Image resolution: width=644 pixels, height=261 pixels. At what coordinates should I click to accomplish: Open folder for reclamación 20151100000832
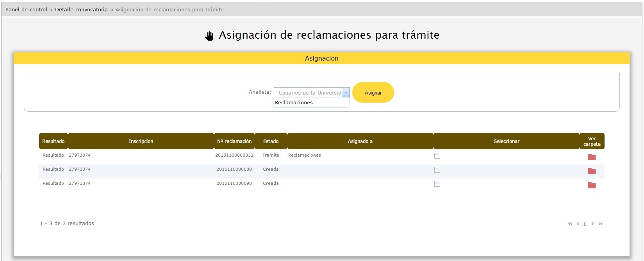592,157
